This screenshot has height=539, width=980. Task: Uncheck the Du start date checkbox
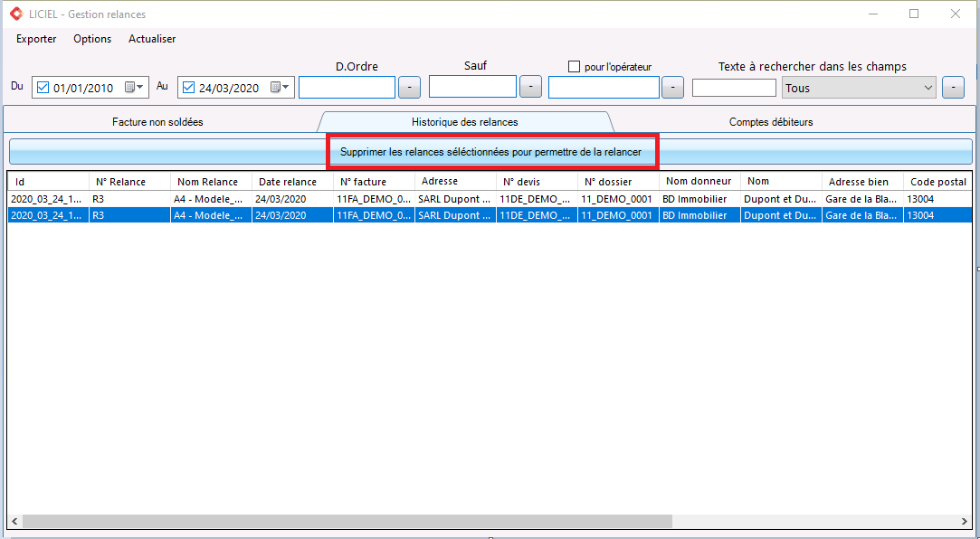point(43,88)
